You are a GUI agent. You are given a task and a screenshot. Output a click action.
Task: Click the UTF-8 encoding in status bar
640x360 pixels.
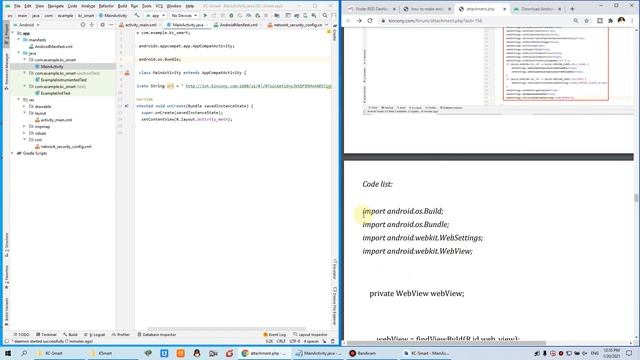[294, 341]
